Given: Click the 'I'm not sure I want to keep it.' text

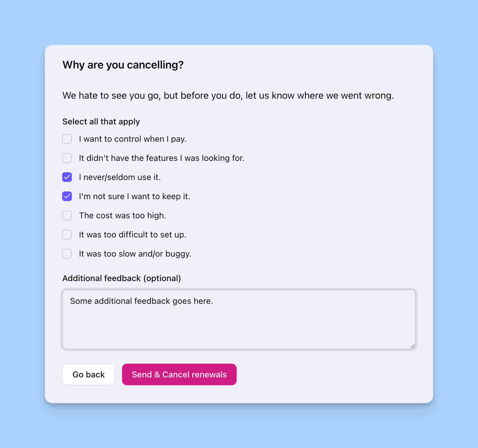Looking at the screenshot, I should pyautogui.click(x=134, y=196).
